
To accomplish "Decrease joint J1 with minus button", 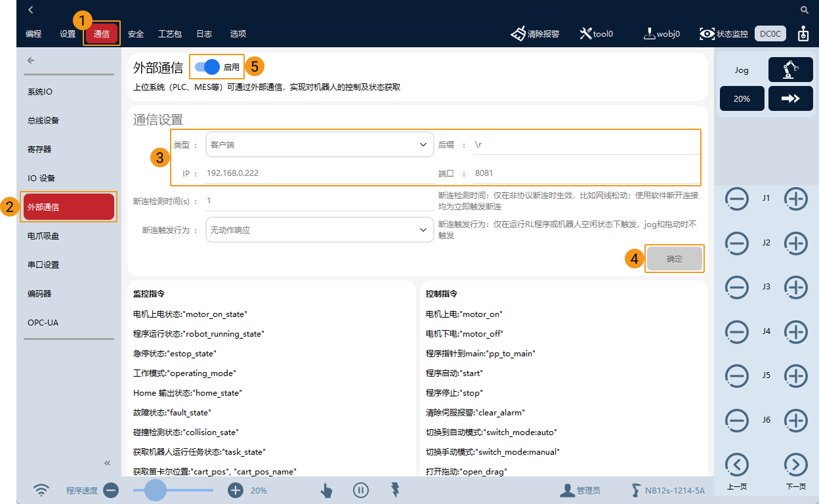I will 737,198.
